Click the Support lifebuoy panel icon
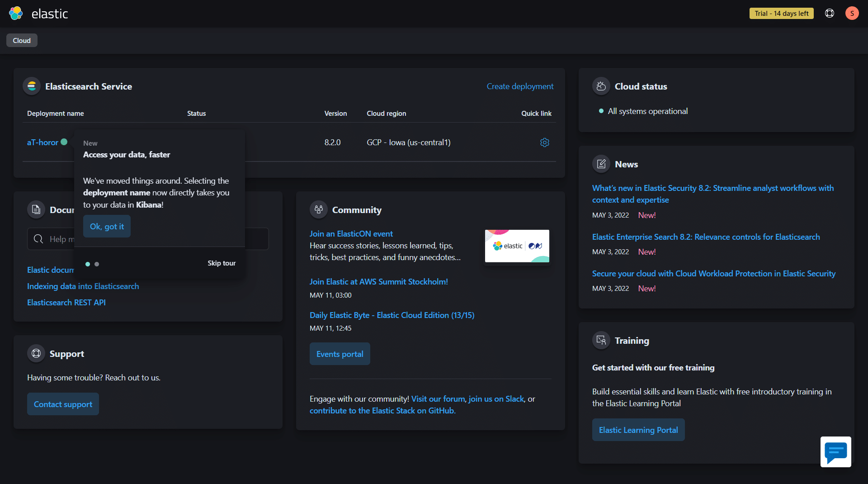Viewport: 868px width, 484px height. (x=36, y=353)
